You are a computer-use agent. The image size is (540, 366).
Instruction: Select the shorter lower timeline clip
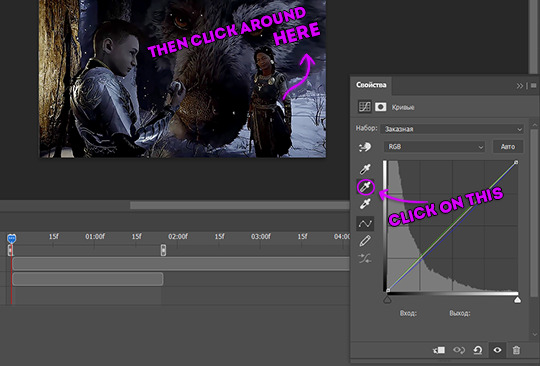88,279
